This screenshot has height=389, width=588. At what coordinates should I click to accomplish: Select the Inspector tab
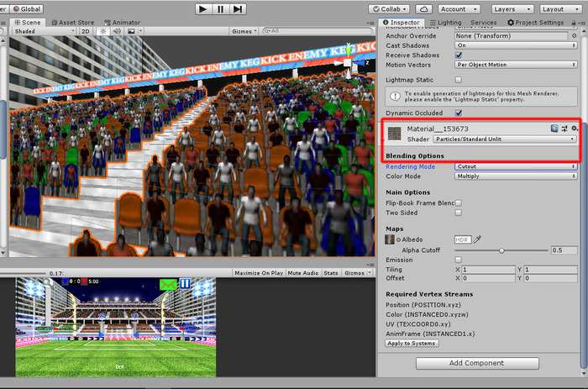click(402, 23)
